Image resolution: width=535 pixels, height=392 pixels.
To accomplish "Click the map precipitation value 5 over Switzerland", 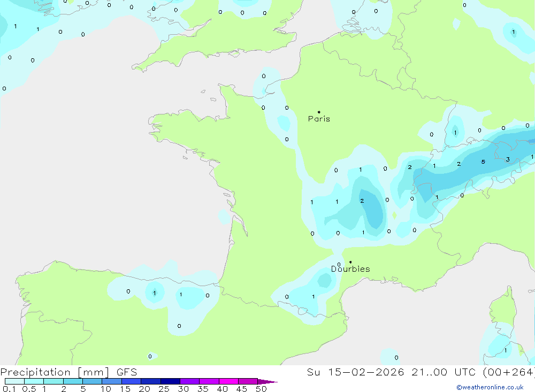I will pos(483,162).
